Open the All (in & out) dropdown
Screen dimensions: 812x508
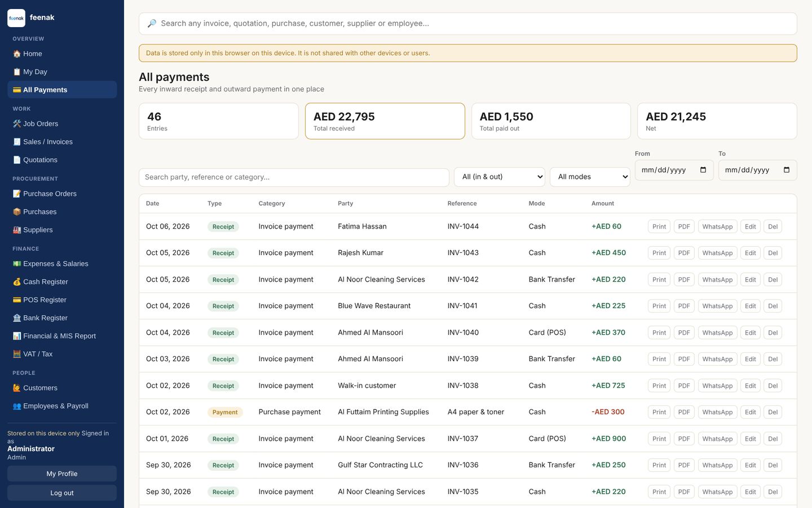tap(500, 177)
